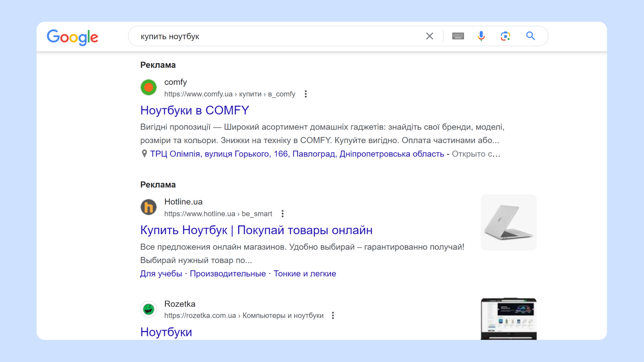Select the 'Для учебы' sitelink
644x362 pixels.
pos(161,274)
